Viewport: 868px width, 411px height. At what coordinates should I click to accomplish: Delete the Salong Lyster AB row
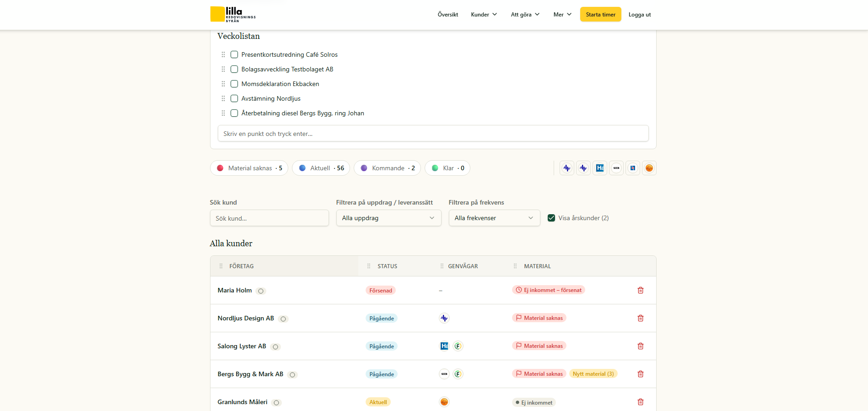(x=641, y=346)
